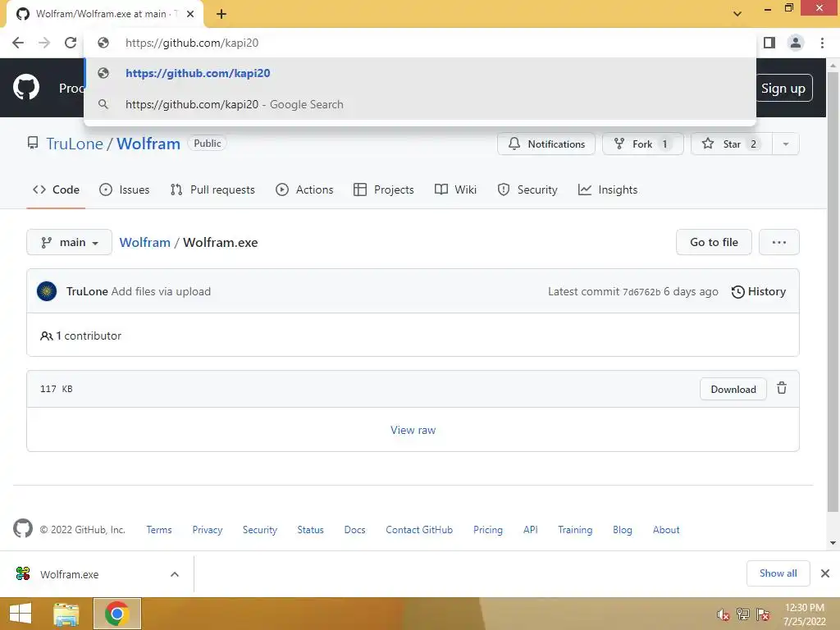Open the Security tab
The image size is (840, 630).
527,189
